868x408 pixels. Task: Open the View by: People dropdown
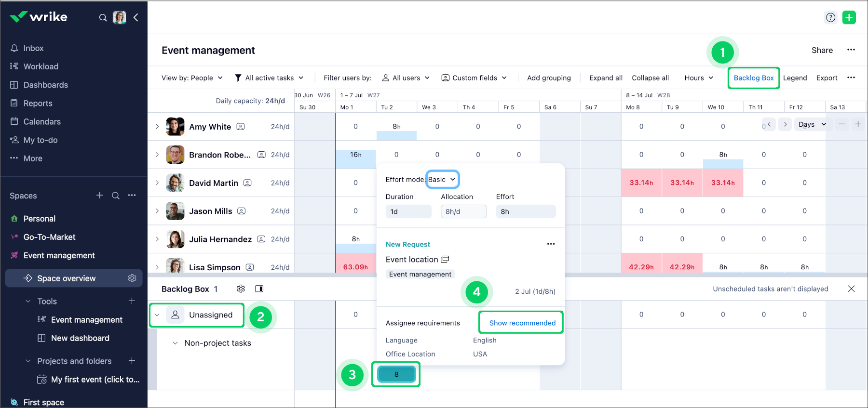click(192, 78)
